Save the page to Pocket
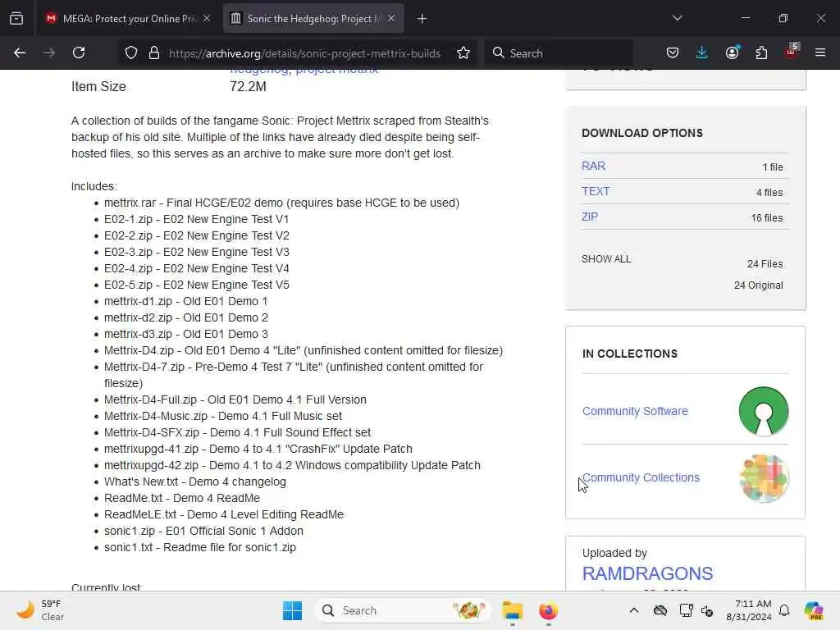 click(673, 53)
